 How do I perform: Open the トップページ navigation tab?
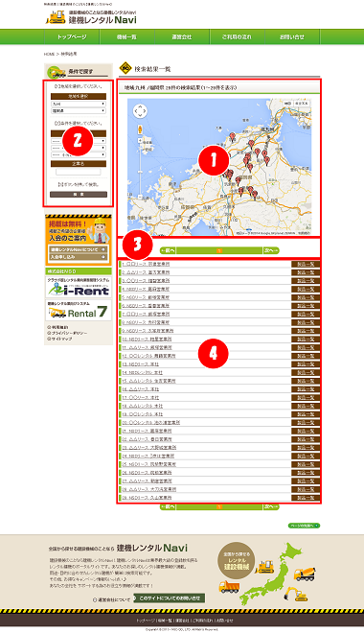coord(72,36)
